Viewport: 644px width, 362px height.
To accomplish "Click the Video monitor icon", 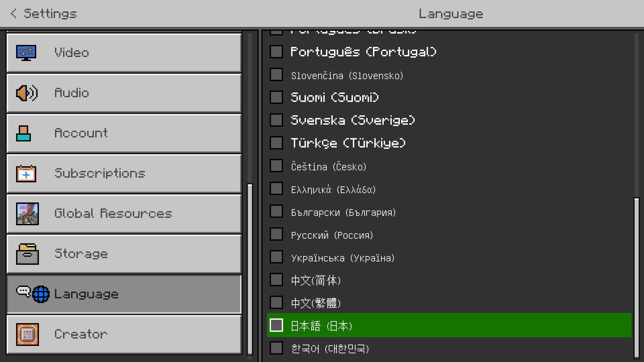I will point(26,53).
